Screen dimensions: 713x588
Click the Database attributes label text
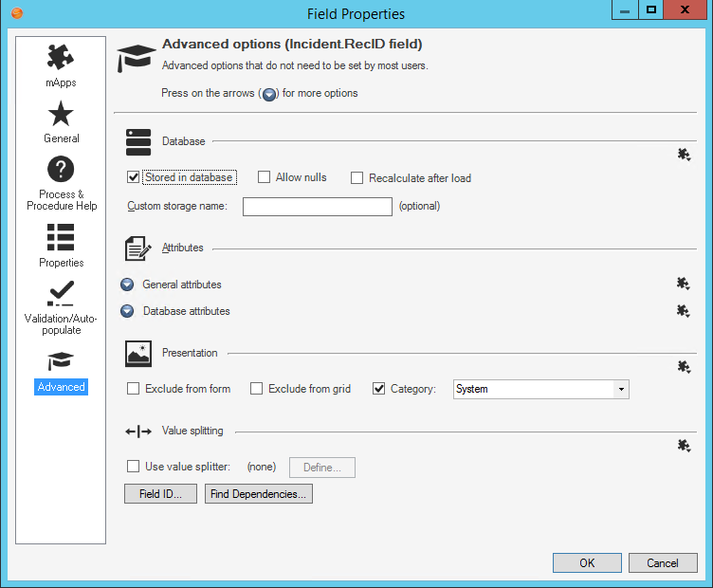coord(187,311)
